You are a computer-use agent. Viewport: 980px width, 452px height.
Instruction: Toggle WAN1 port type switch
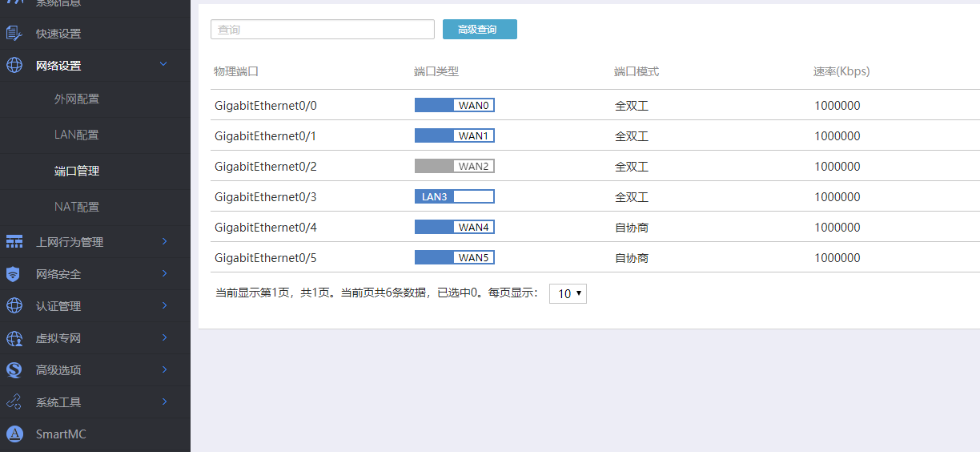454,135
